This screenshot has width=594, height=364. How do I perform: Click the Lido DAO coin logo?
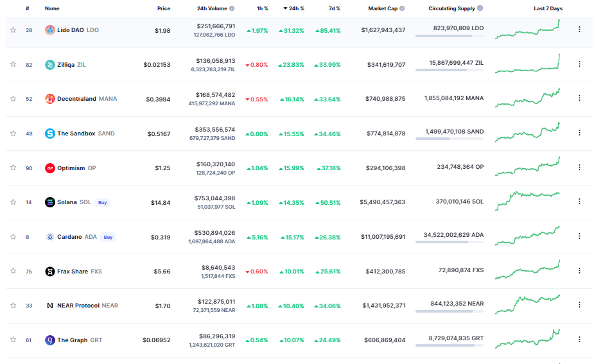pos(50,30)
